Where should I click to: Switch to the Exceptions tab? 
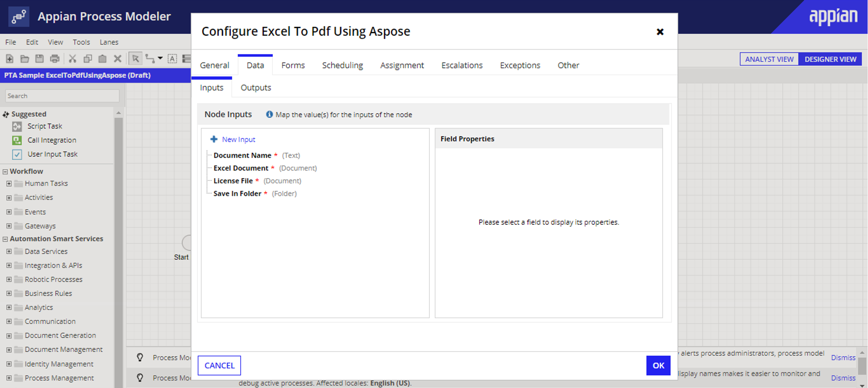click(520, 65)
